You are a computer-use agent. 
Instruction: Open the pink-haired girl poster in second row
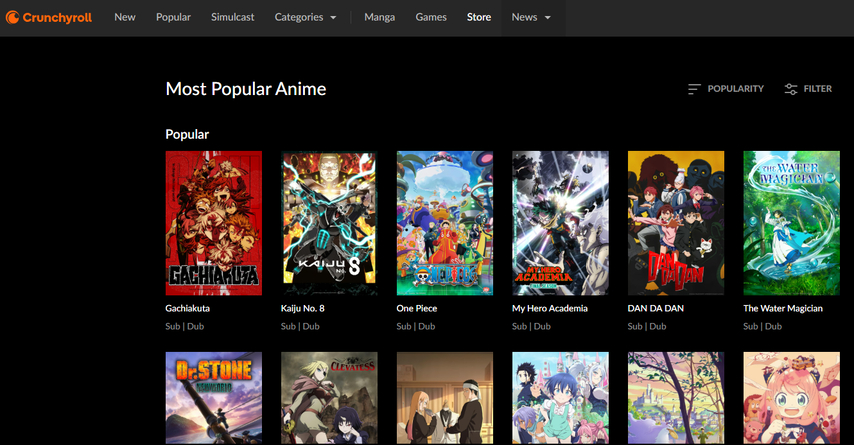(791, 398)
